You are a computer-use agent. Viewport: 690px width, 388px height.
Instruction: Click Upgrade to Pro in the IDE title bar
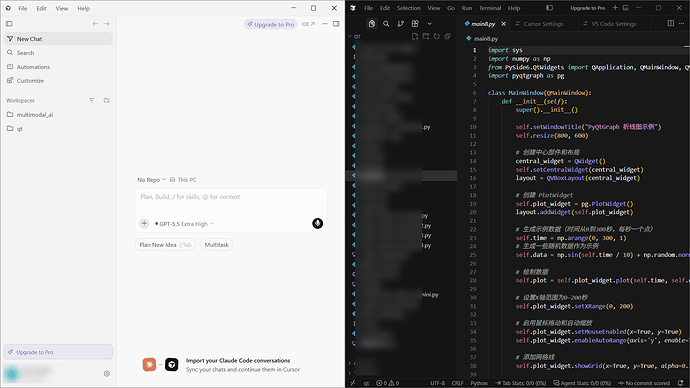click(x=587, y=8)
